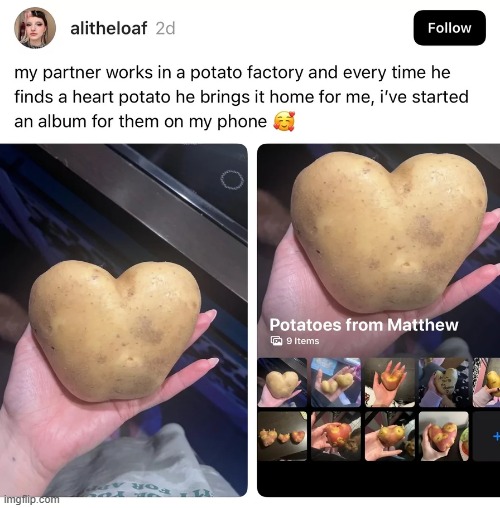Click the Follow button
Screen dimensions: 500x508
coord(449,28)
